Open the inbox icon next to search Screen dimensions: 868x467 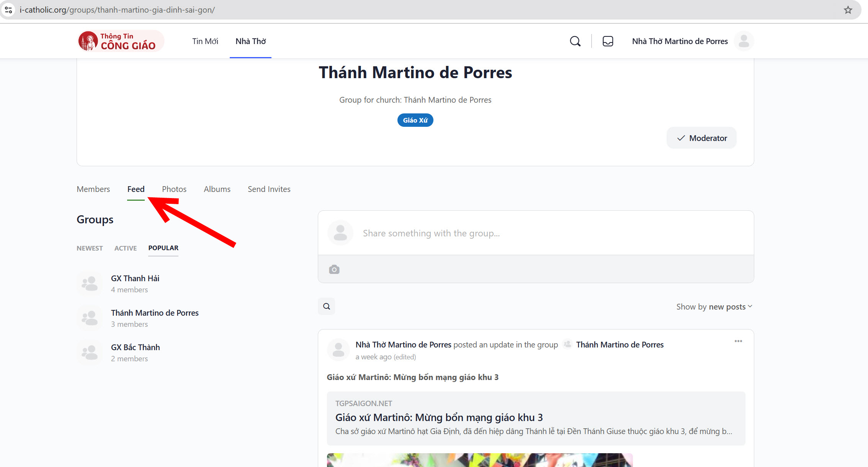coord(608,41)
